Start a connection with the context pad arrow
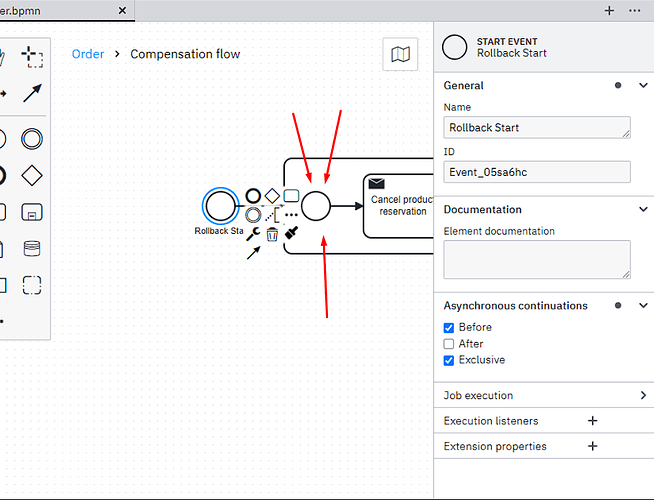 [253, 253]
